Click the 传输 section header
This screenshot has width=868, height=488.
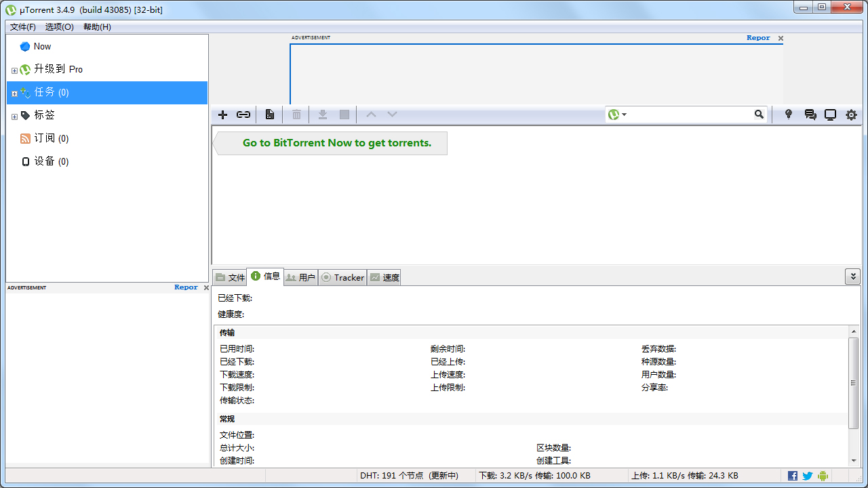click(x=227, y=333)
